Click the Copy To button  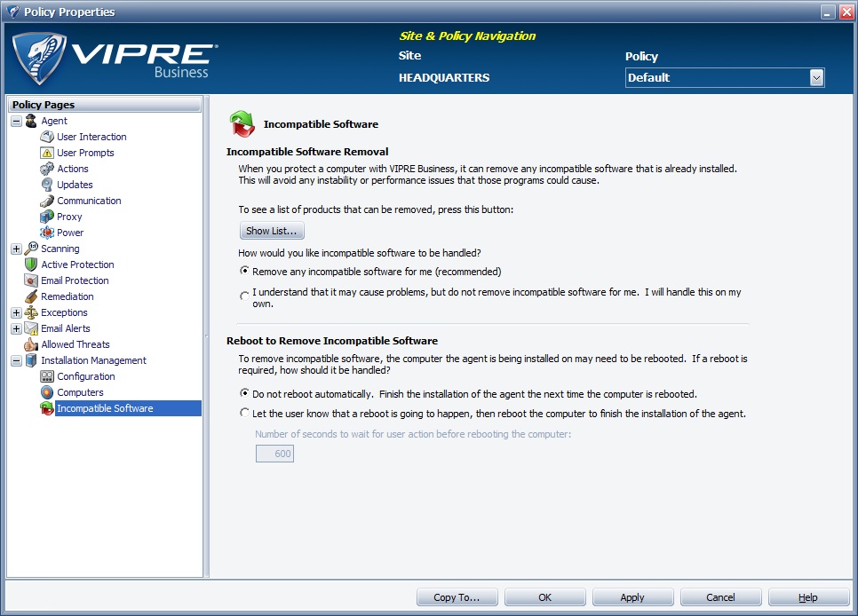[x=457, y=597]
